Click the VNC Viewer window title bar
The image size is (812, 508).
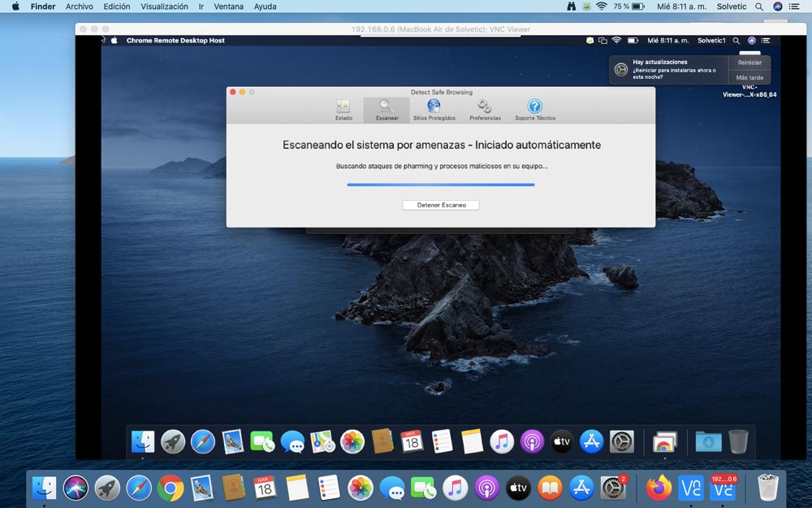[441, 29]
